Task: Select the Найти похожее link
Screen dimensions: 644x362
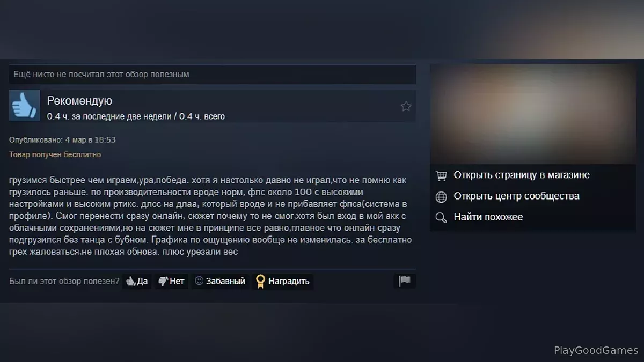Action: click(488, 217)
